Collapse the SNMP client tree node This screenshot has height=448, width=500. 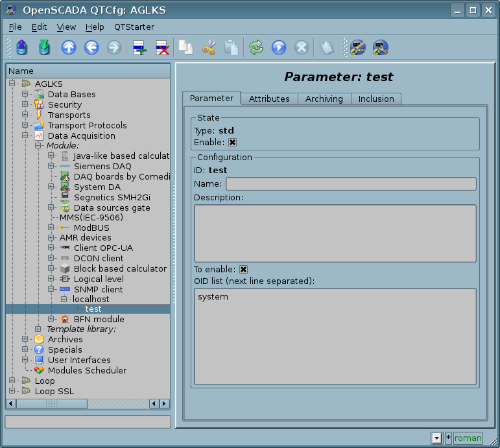51,289
